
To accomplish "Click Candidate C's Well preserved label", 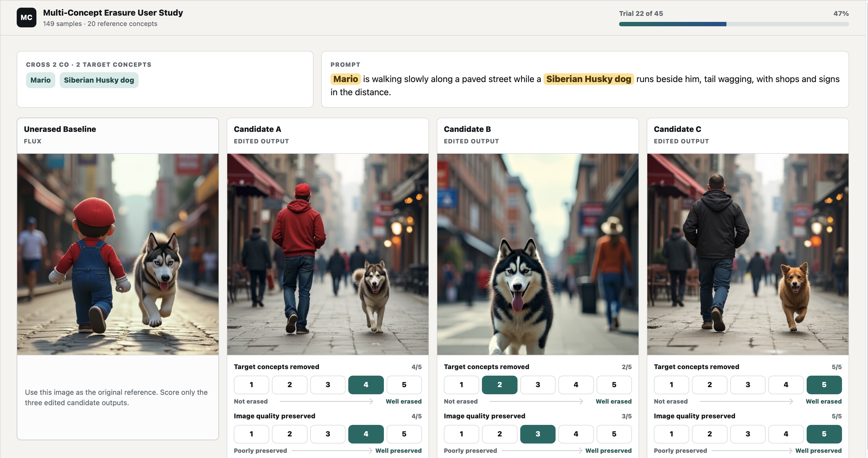I will (x=818, y=451).
